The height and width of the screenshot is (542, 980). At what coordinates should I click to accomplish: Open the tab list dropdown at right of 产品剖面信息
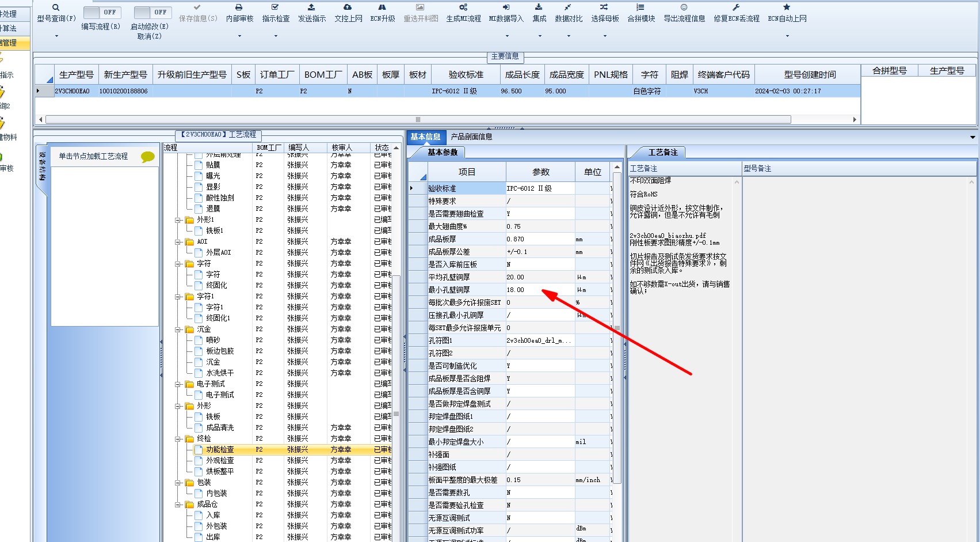[973, 137]
